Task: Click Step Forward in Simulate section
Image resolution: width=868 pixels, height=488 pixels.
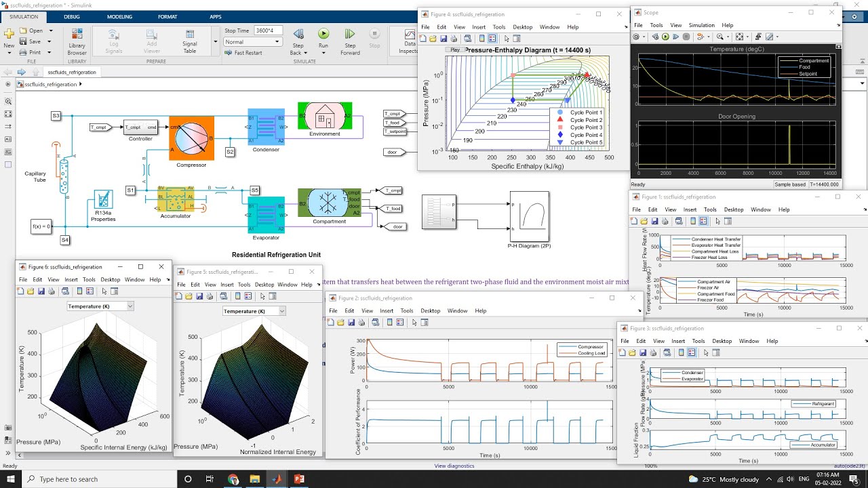Action: 350,40
